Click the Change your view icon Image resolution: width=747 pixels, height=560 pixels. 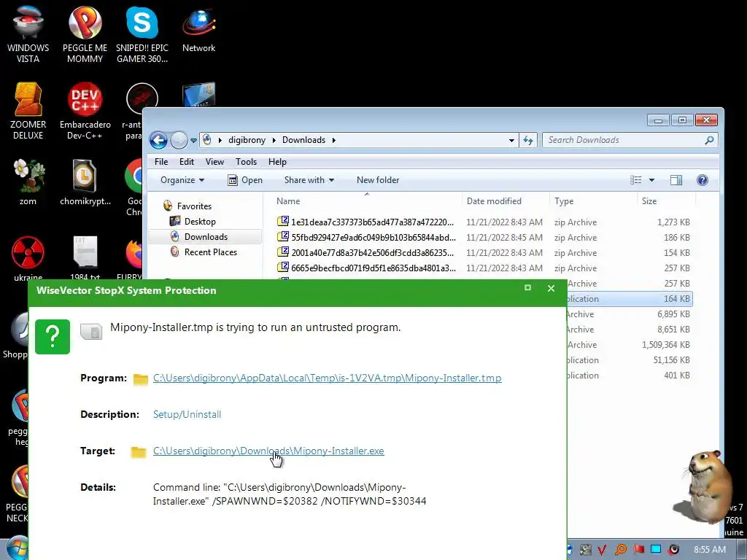pyautogui.click(x=635, y=180)
